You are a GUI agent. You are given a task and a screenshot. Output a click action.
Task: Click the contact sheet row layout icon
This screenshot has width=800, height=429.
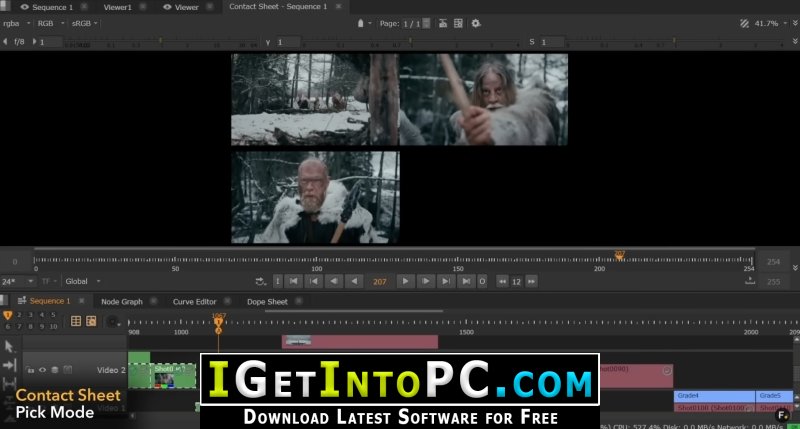point(443,23)
